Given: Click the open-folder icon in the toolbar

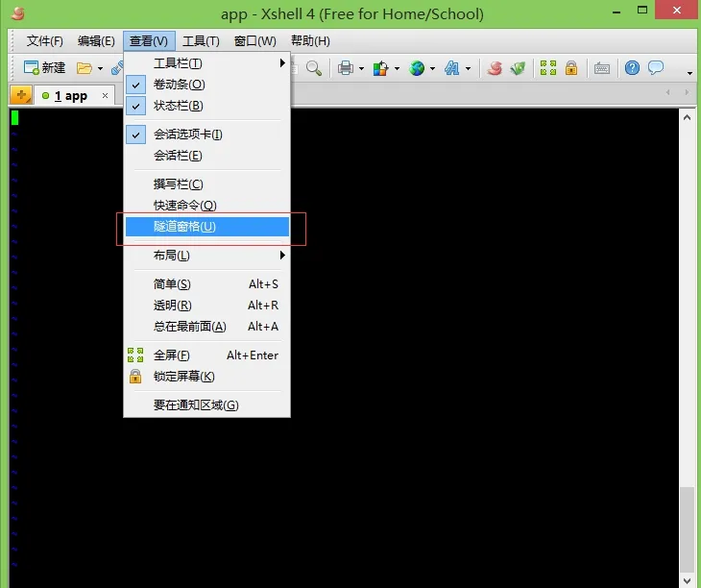Looking at the screenshot, I should (85, 68).
